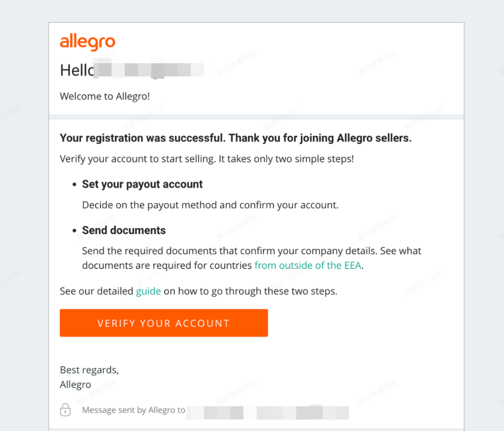
Task: Open the 'from outside of the EEA' link
Action: pyautogui.click(x=308, y=266)
